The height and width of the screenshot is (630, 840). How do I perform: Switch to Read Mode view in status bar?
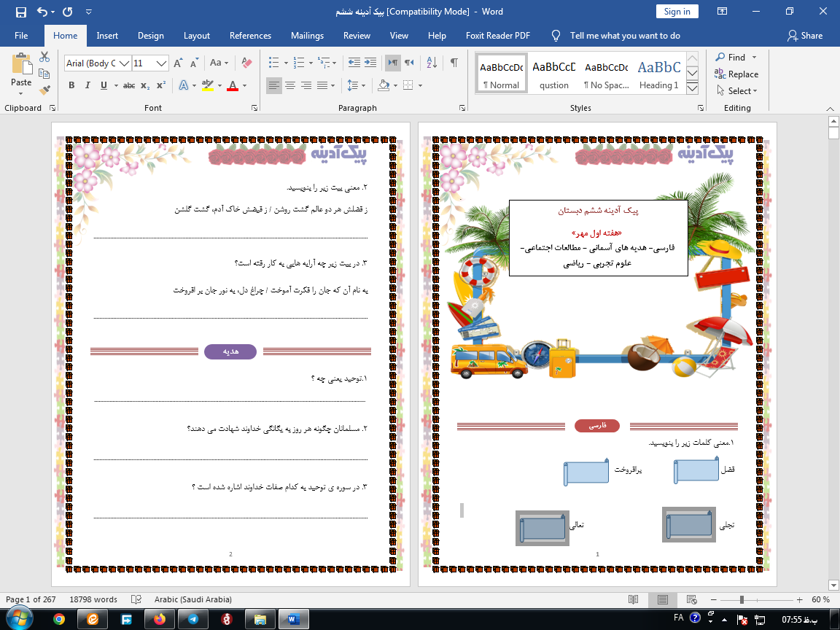(x=633, y=599)
